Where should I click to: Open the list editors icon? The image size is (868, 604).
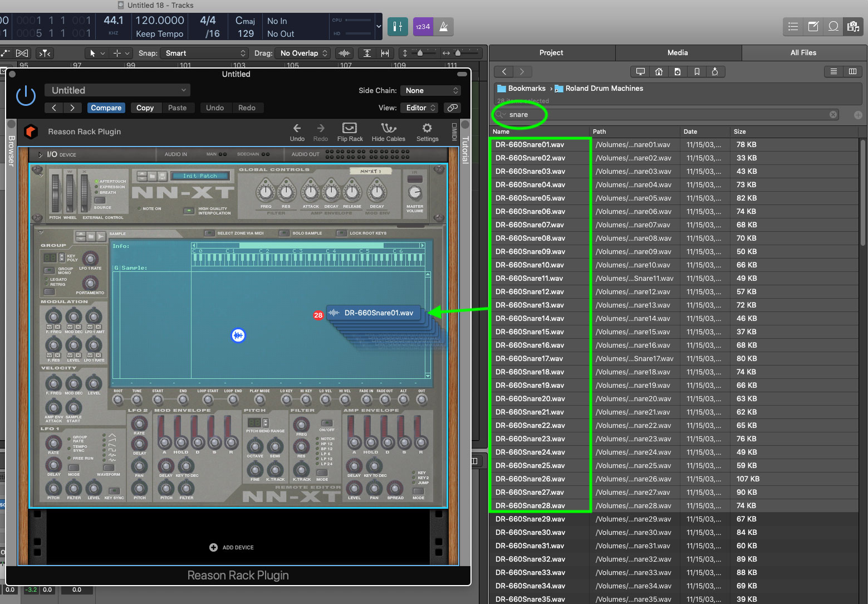[x=793, y=26]
